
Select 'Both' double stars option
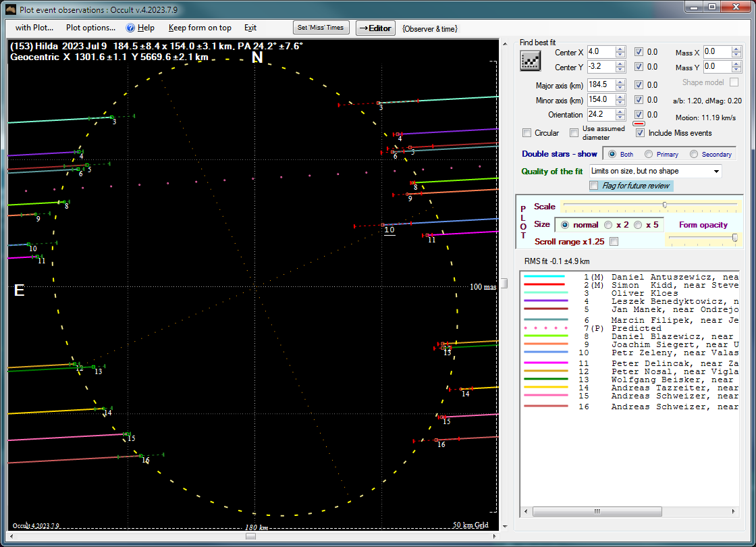tap(612, 155)
